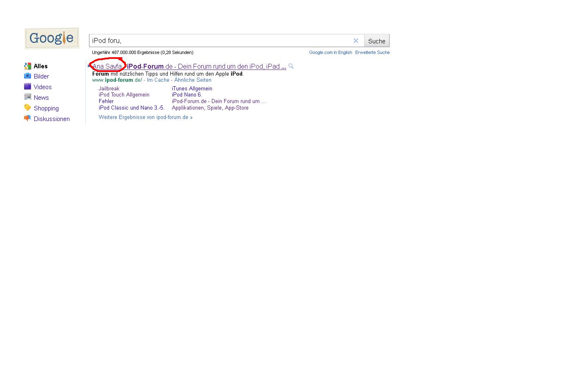Open the Erweiterte Suche link
The width and height of the screenshot is (588, 368).
click(x=372, y=52)
